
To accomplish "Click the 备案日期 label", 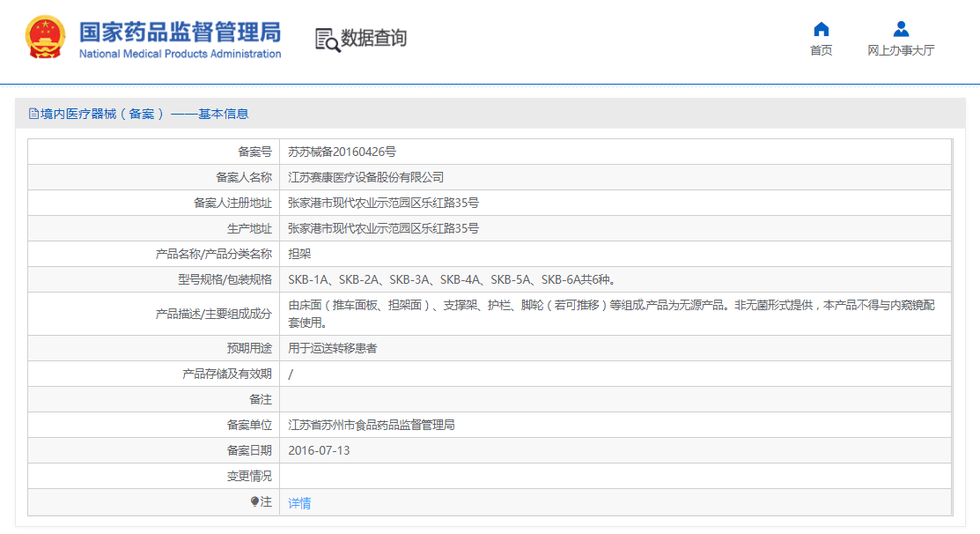I will point(249,451).
